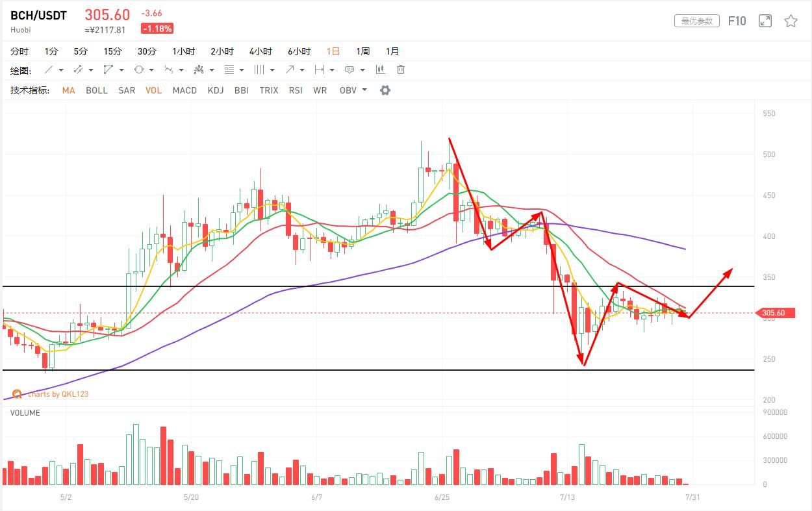Switch to 1分 interval
812x511 pixels.
51,51
